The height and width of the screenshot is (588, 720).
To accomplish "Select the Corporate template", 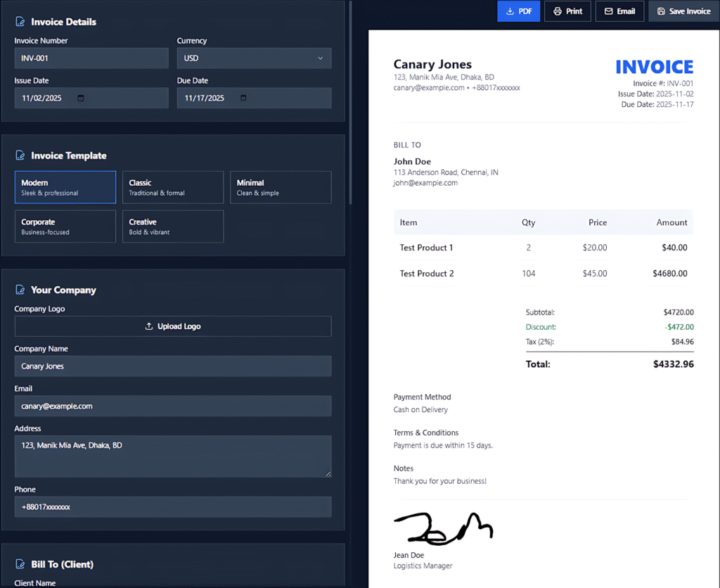I will point(65,226).
